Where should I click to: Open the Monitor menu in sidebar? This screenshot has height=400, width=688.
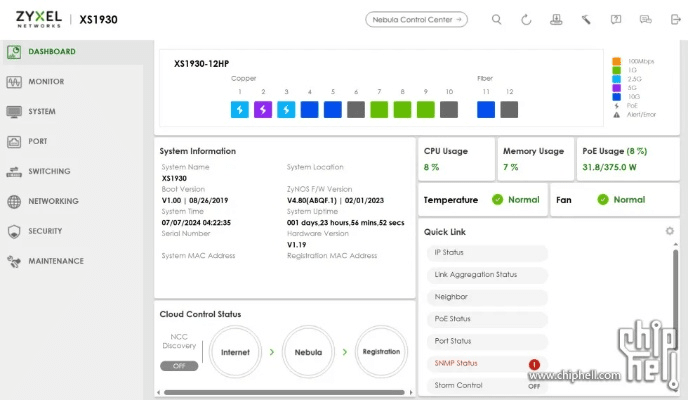[x=46, y=81]
